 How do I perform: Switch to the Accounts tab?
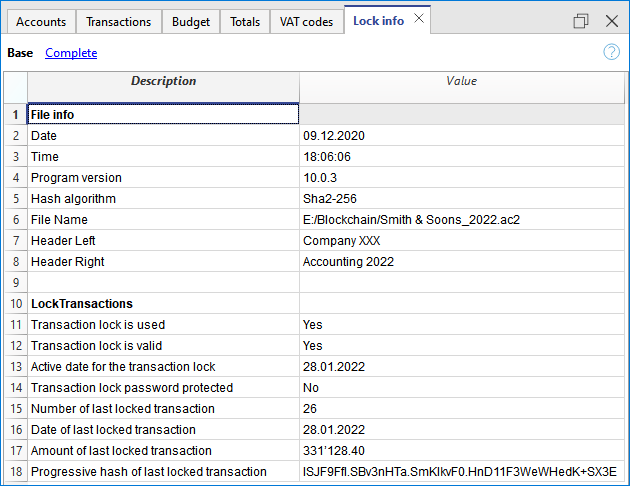click(x=41, y=21)
